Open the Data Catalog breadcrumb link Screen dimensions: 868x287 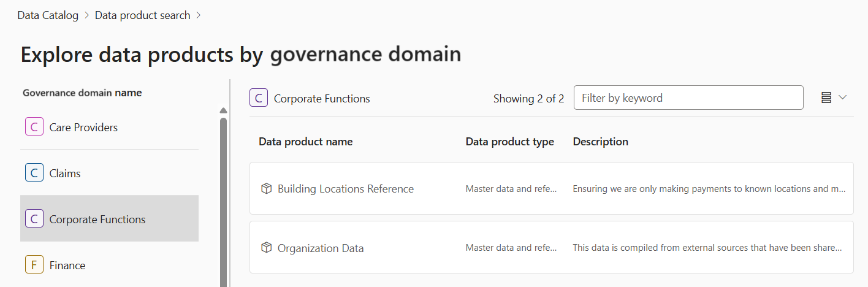pyautogui.click(x=48, y=15)
